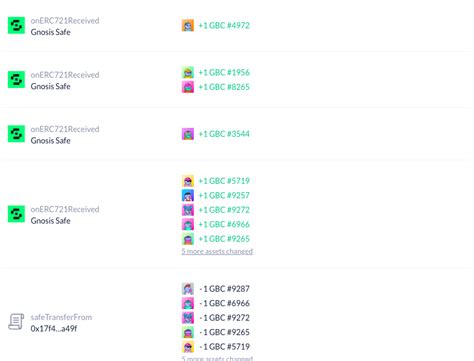Expand 5 more assets changed under received GBCs
This screenshot has height=361, width=474.
point(217,251)
